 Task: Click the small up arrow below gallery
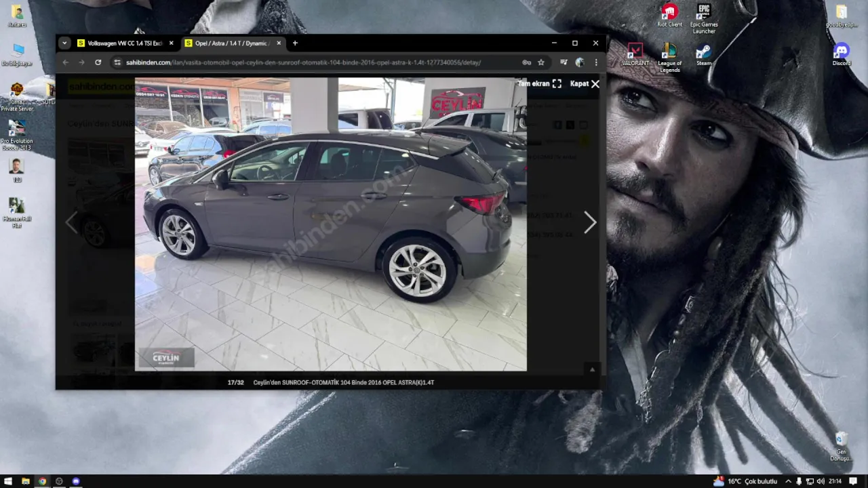pyautogui.click(x=592, y=370)
